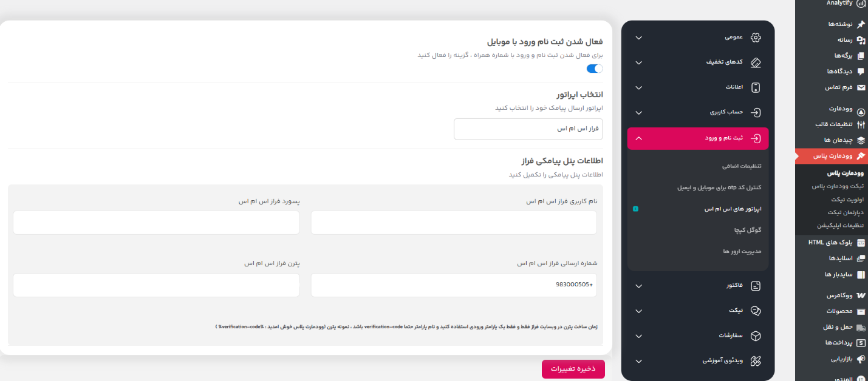Open the اپراتور ارسال پیامک selector
The height and width of the screenshot is (381, 868).
click(x=528, y=129)
